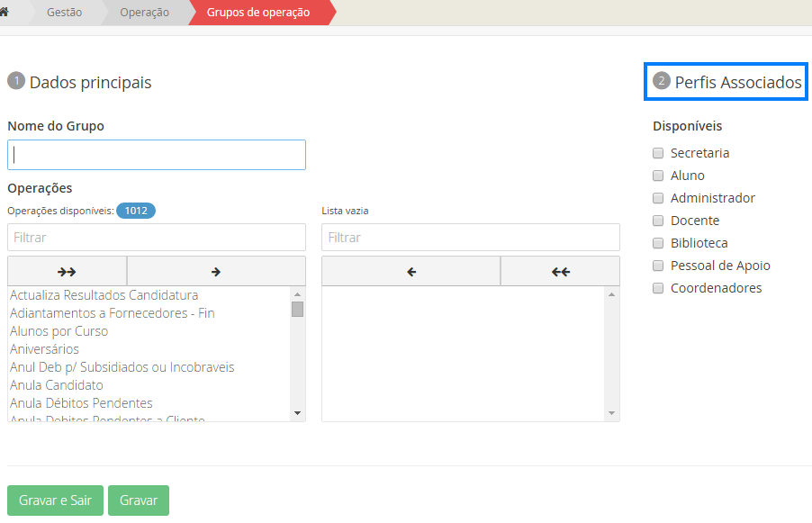Select Alunos por Curso in operations list
Screen dimensions: 812x523
[59, 331]
